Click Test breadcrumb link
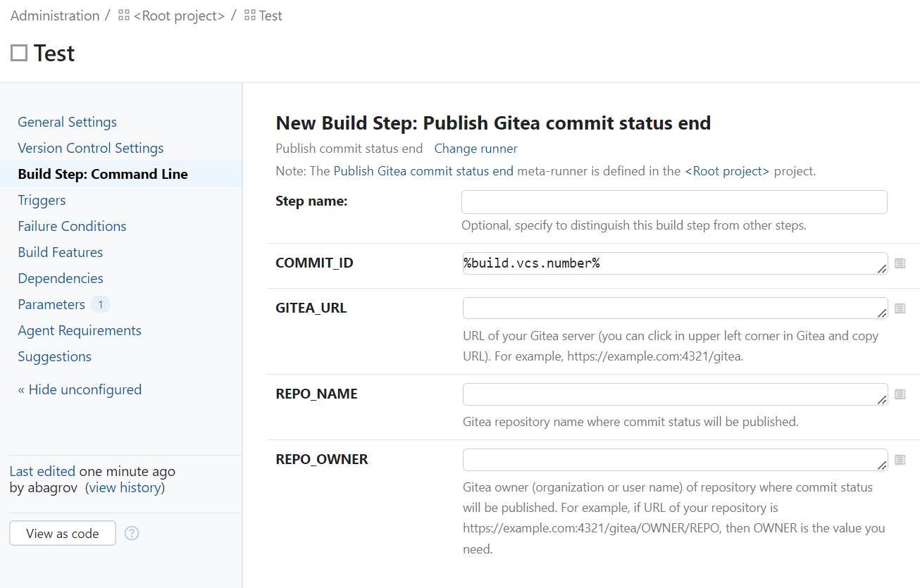 coord(271,15)
